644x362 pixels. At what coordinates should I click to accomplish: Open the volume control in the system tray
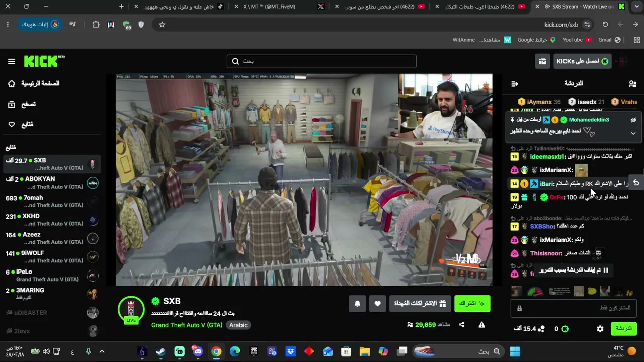(46, 351)
